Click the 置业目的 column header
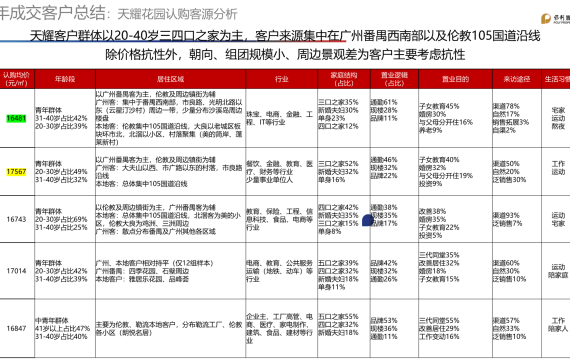Viewport: 570px width, 360px height. click(455, 79)
